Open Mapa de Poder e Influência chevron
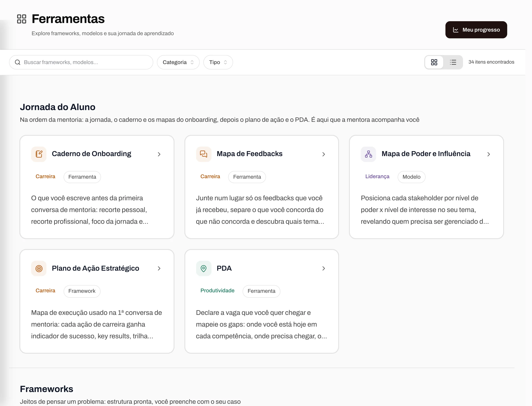The height and width of the screenshot is (406, 532). 488,154
